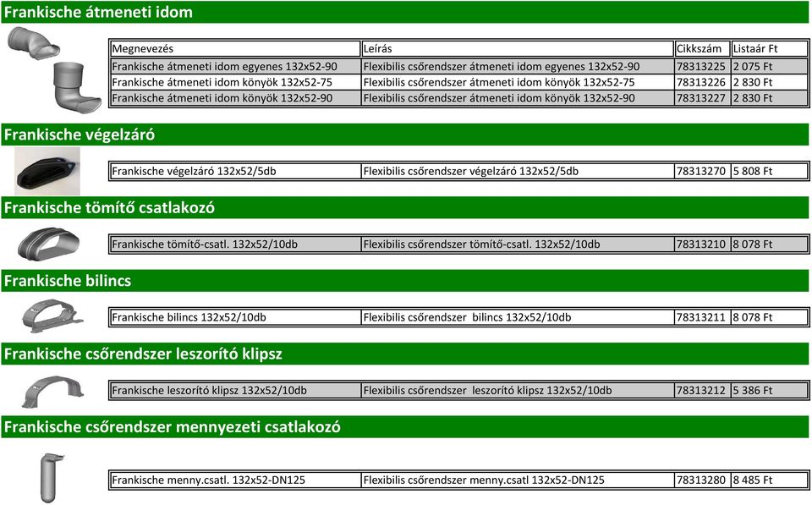Viewport: 812px width, 505px height.
Task: Click the sealing connector product image
Action: click(49, 244)
